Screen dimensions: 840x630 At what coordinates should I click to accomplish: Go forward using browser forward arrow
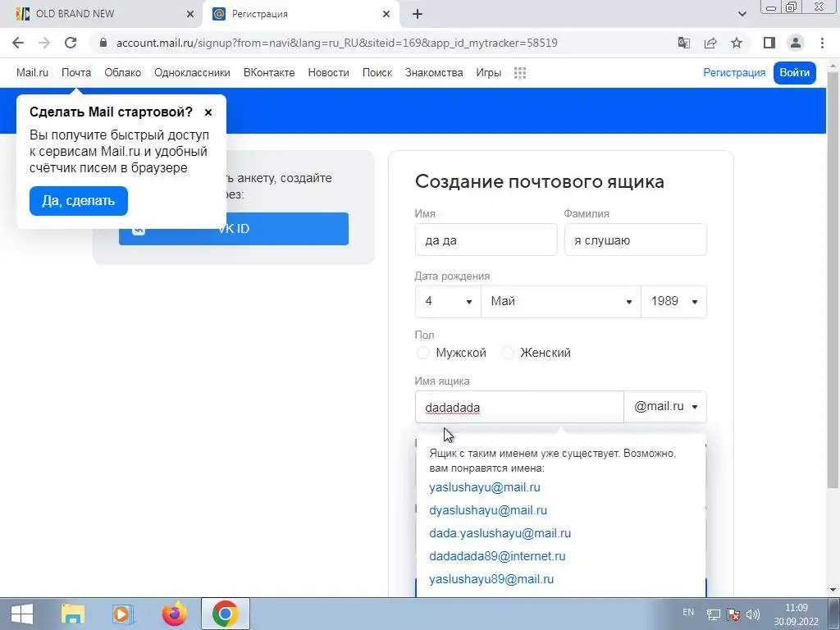(x=44, y=43)
